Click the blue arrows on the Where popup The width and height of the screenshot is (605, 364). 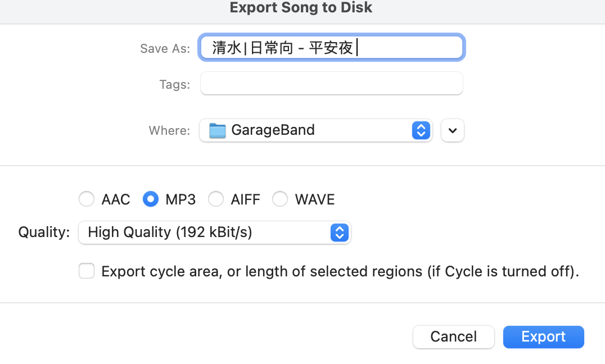click(x=421, y=130)
